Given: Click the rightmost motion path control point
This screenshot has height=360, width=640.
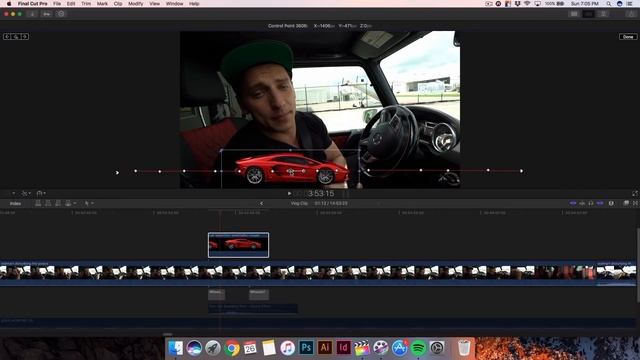Looking at the screenshot, I should click(522, 171).
